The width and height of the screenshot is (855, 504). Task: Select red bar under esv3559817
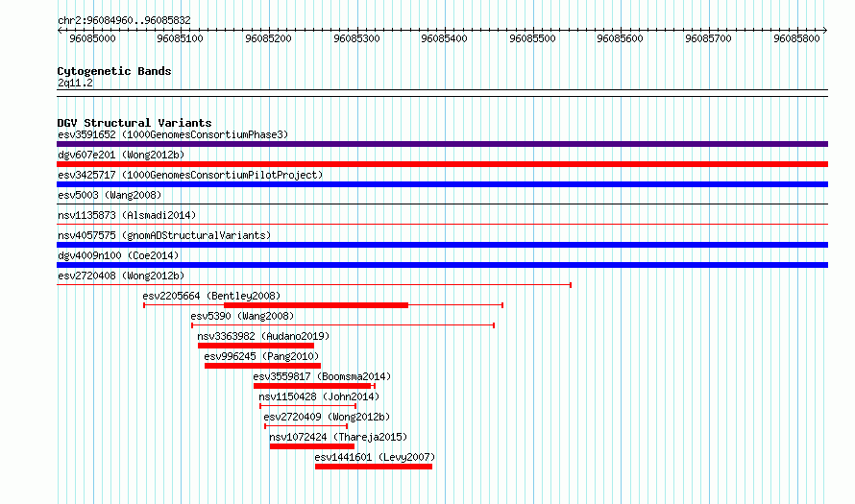312,386
